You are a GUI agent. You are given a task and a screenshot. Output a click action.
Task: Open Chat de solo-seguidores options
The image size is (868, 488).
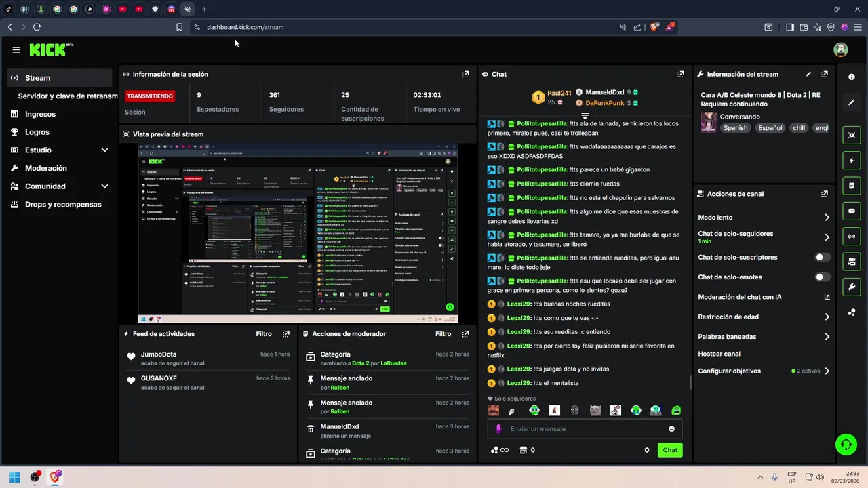click(x=764, y=237)
